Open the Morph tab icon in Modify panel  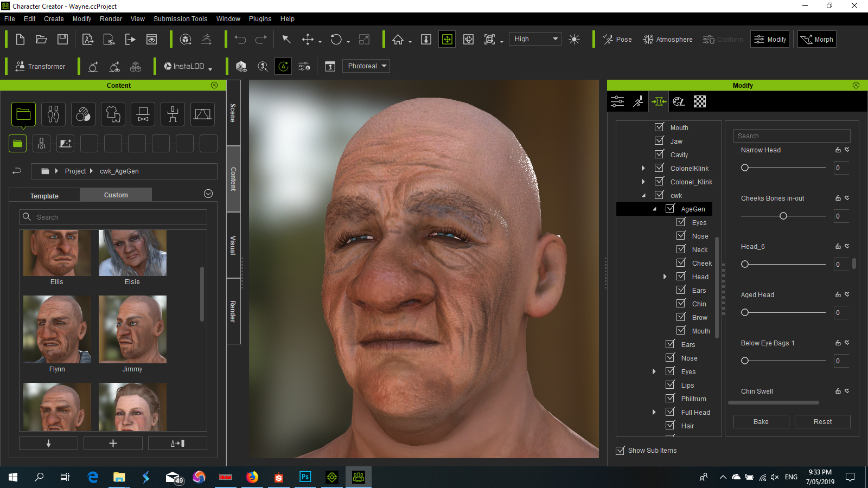[x=659, y=101]
